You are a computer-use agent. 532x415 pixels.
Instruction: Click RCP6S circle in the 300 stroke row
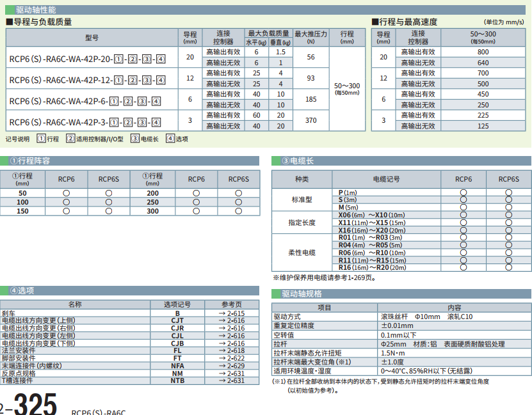pyautogui.click(x=239, y=211)
